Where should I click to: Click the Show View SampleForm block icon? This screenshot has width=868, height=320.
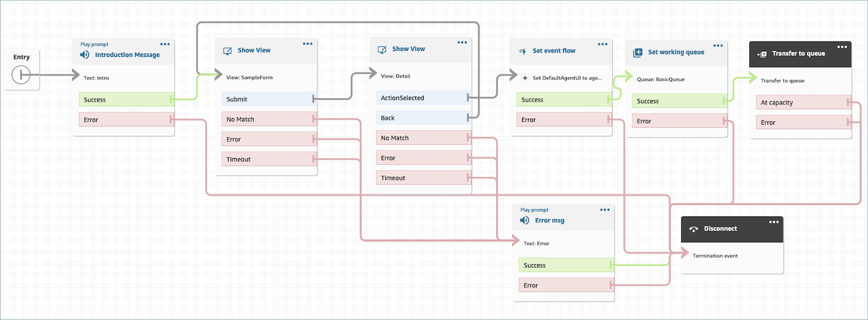pos(227,51)
